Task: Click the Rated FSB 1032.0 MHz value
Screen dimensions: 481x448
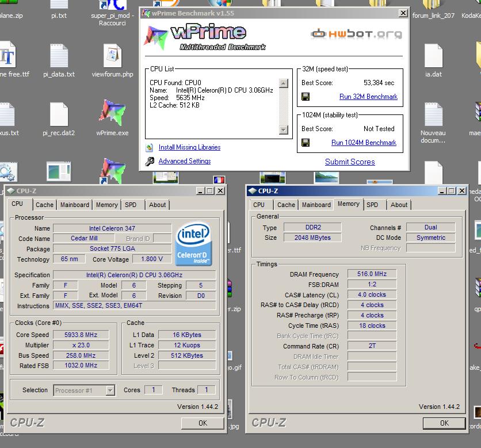Action: click(x=81, y=366)
